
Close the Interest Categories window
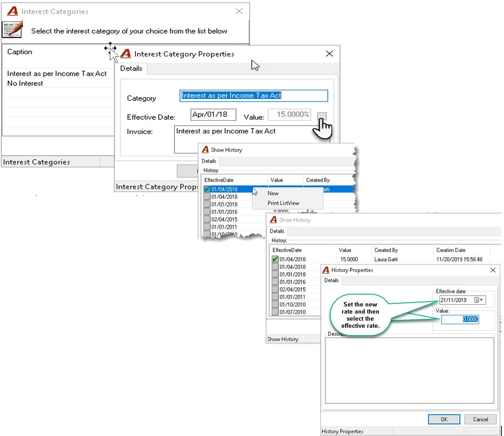click(239, 11)
